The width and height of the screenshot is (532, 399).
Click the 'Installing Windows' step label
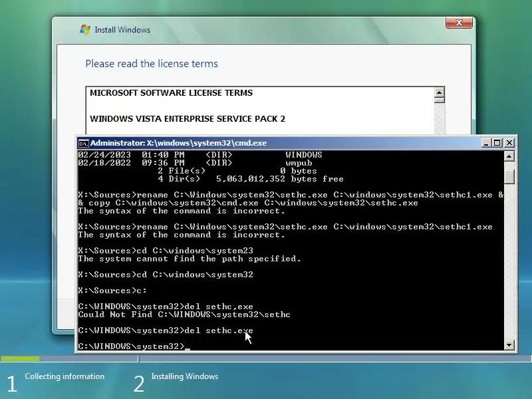click(x=185, y=376)
